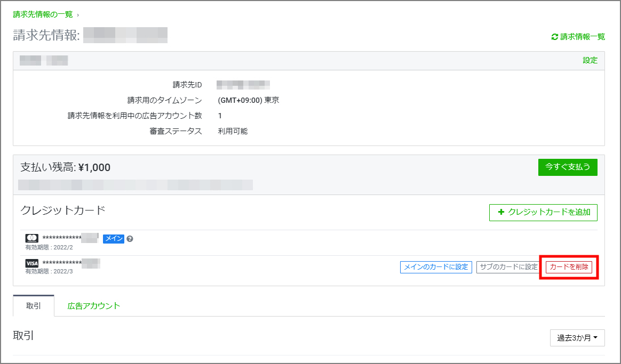This screenshot has height=364, width=621.
Task: Select the 取引 tab
Action: 34,306
